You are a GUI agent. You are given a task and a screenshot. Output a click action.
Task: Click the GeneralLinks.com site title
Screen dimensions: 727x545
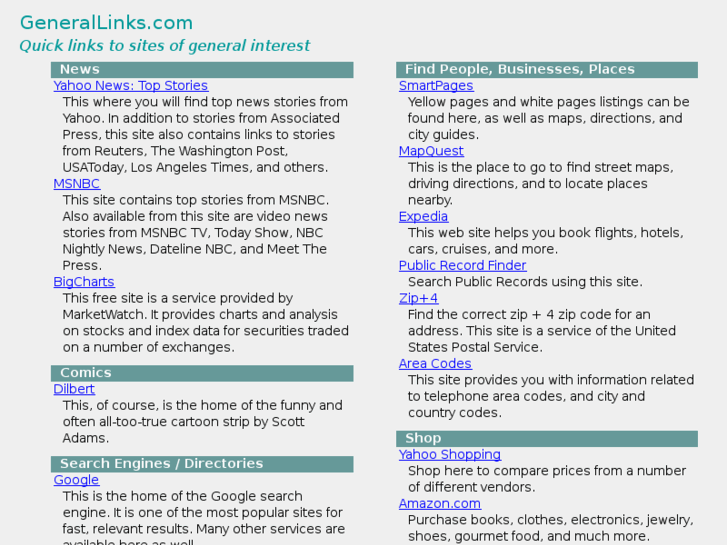click(106, 23)
